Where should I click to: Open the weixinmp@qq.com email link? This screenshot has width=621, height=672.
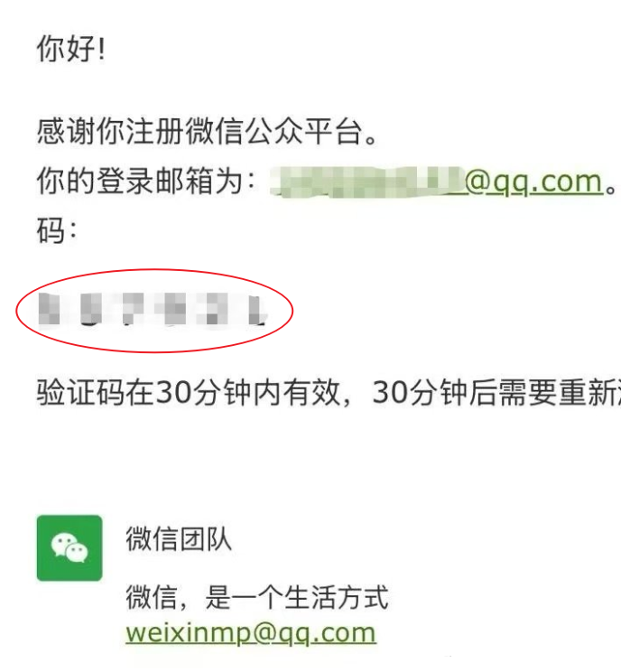[x=251, y=633]
